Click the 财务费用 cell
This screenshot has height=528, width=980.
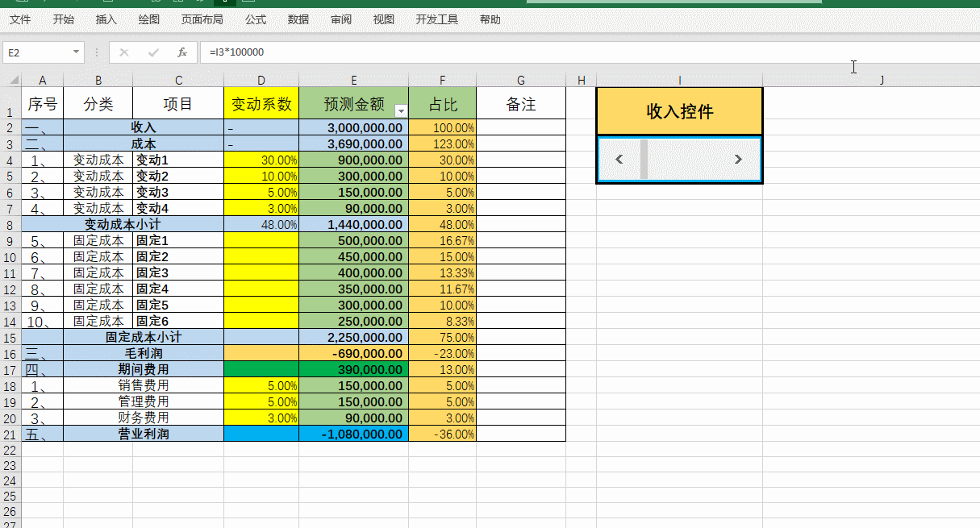(144, 418)
